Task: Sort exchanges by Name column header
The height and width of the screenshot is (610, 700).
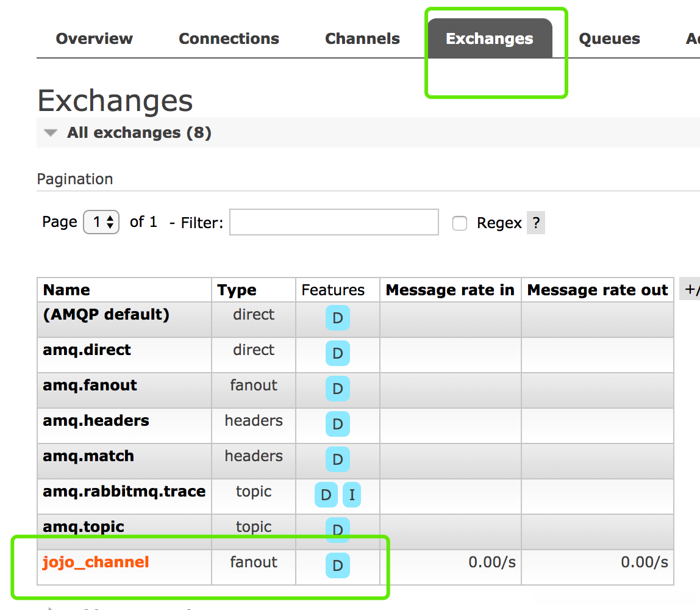Action: click(66, 290)
